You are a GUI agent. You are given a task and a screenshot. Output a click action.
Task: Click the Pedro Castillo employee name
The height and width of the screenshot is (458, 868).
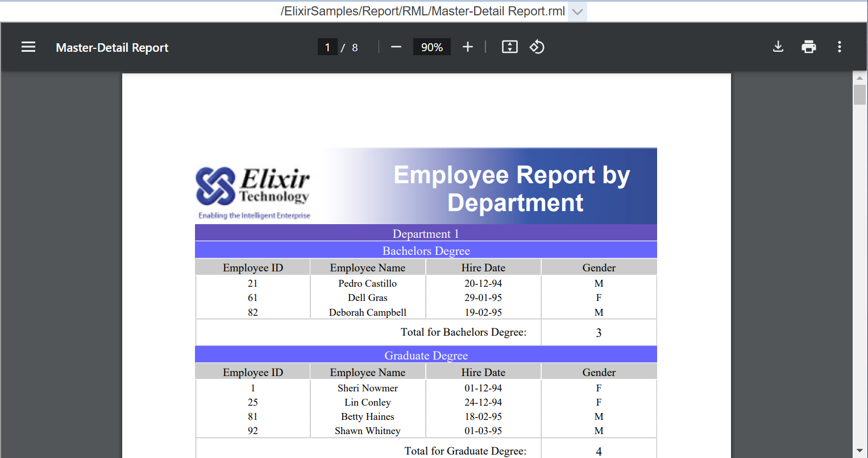point(368,283)
